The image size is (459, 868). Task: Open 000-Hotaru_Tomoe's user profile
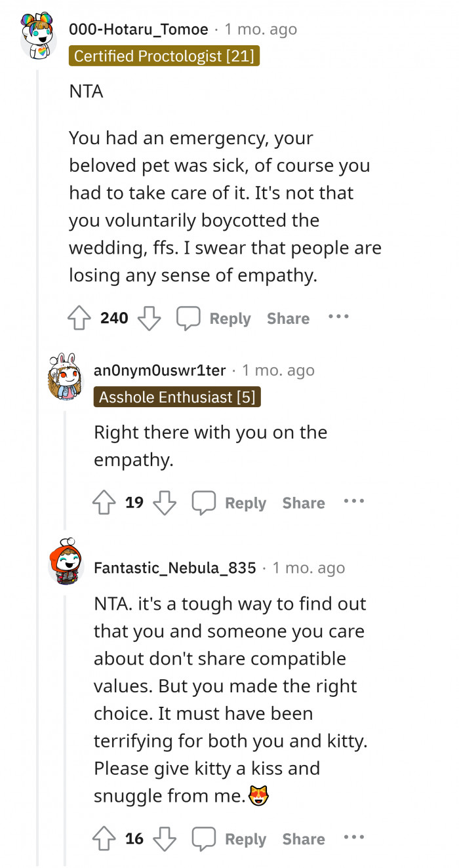click(x=138, y=30)
